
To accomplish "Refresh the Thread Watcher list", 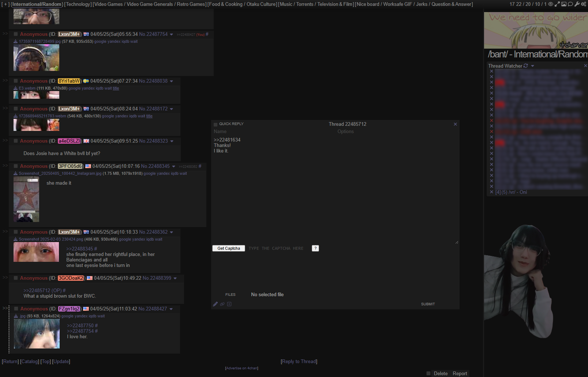I will [526, 66].
